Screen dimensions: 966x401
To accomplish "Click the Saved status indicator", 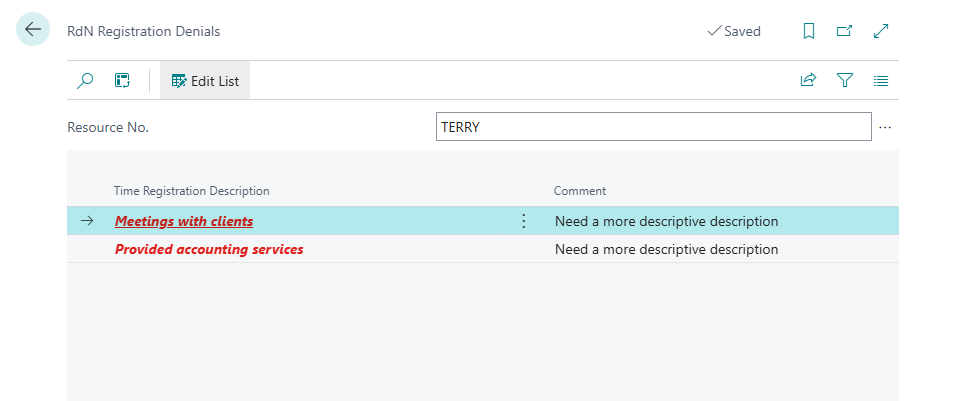I will pos(734,31).
